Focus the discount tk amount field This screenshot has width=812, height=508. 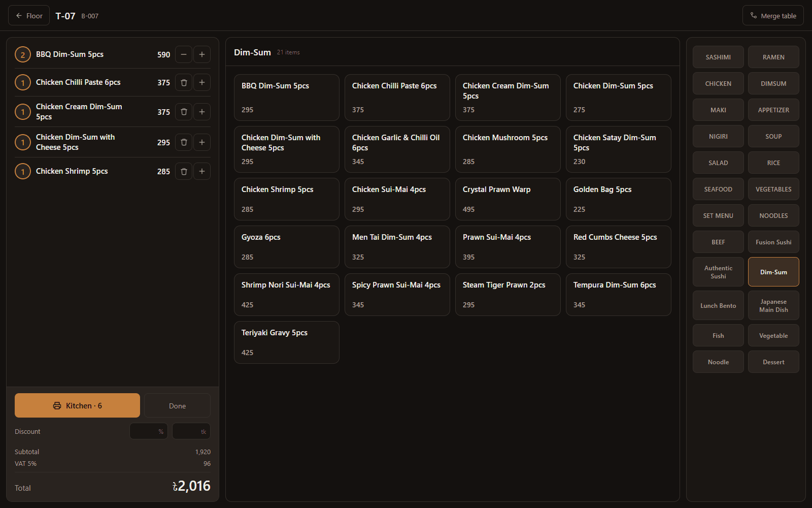pyautogui.click(x=191, y=431)
